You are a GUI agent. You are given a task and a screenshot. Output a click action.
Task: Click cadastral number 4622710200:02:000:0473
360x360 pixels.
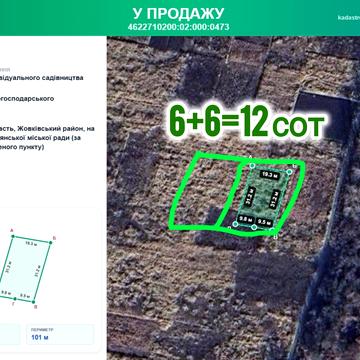click(x=178, y=27)
